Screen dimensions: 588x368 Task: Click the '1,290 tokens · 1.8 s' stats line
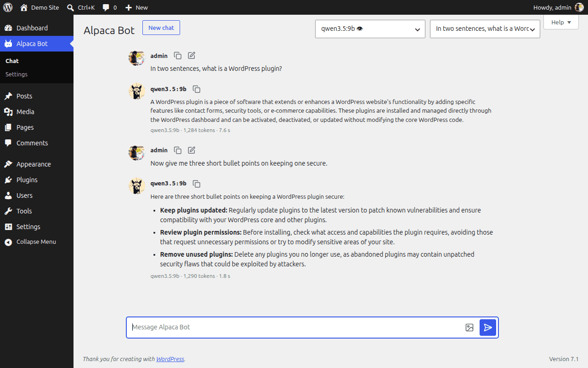190,276
